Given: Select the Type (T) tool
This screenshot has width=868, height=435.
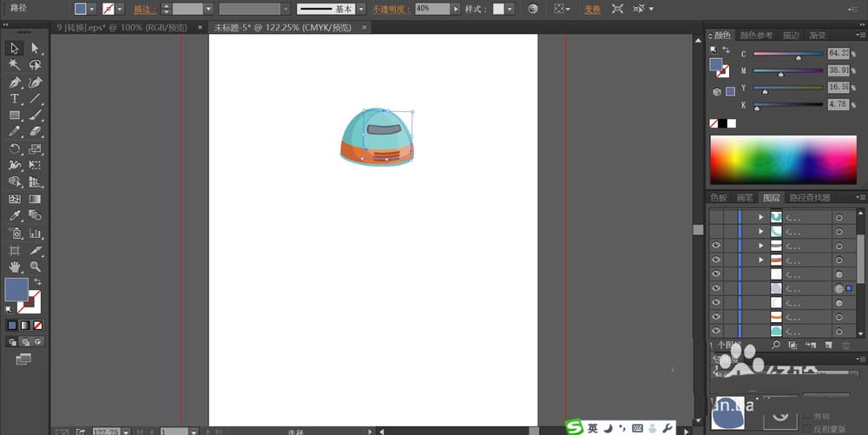Looking at the screenshot, I should click(x=15, y=98).
